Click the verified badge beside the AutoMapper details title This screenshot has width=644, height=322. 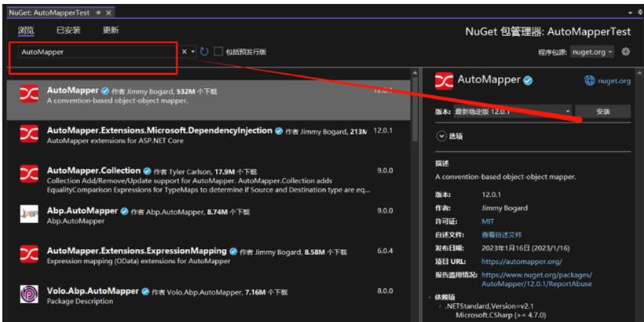(529, 81)
